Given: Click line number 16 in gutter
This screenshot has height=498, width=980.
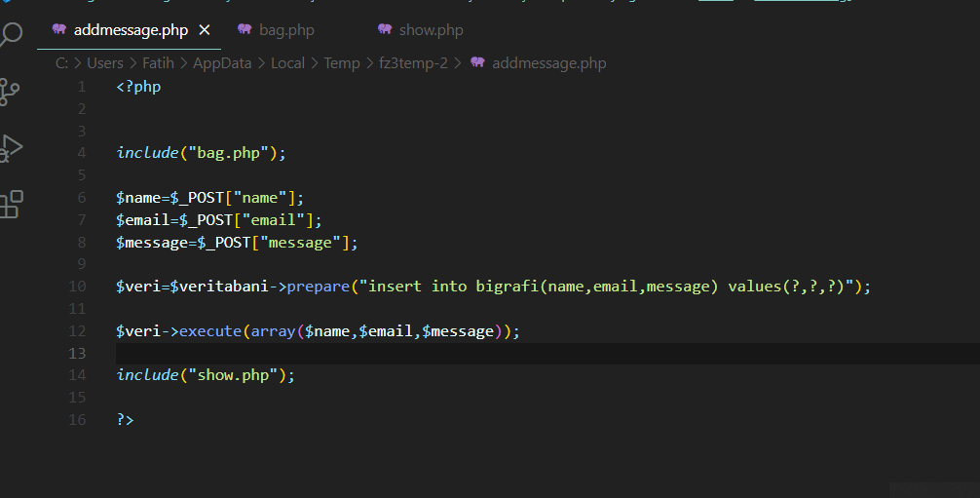Looking at the screenshot, I should coord(78,419).
